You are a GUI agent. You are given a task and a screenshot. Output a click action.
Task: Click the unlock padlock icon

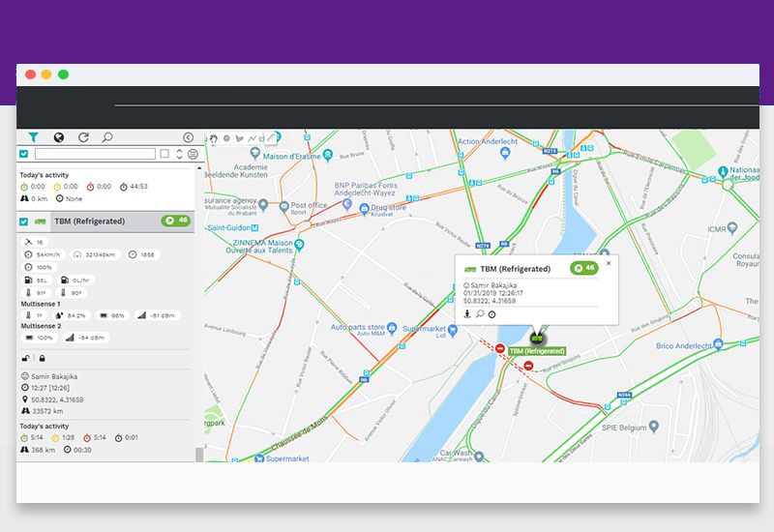(x=26, y=358)
